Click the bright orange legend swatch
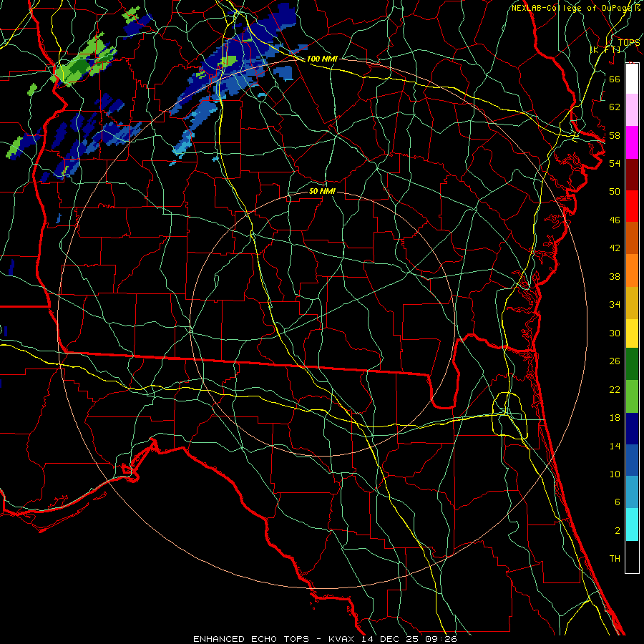644x644 pixels. tap(632, 270)
